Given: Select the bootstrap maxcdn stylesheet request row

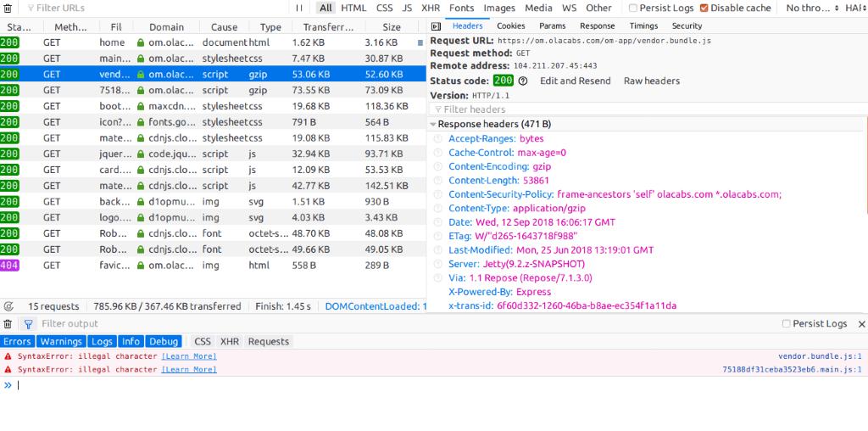Looking at the screenshot, I should [x=213, y=106].
